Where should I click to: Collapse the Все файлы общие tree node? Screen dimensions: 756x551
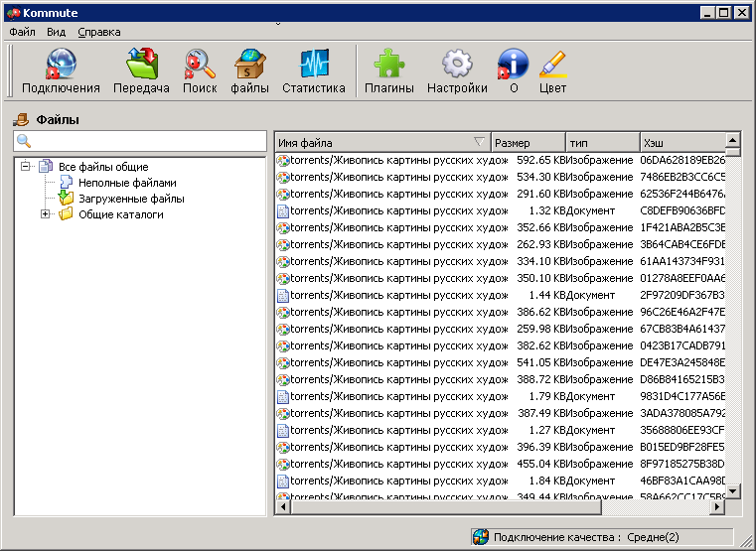coord(25,166)
